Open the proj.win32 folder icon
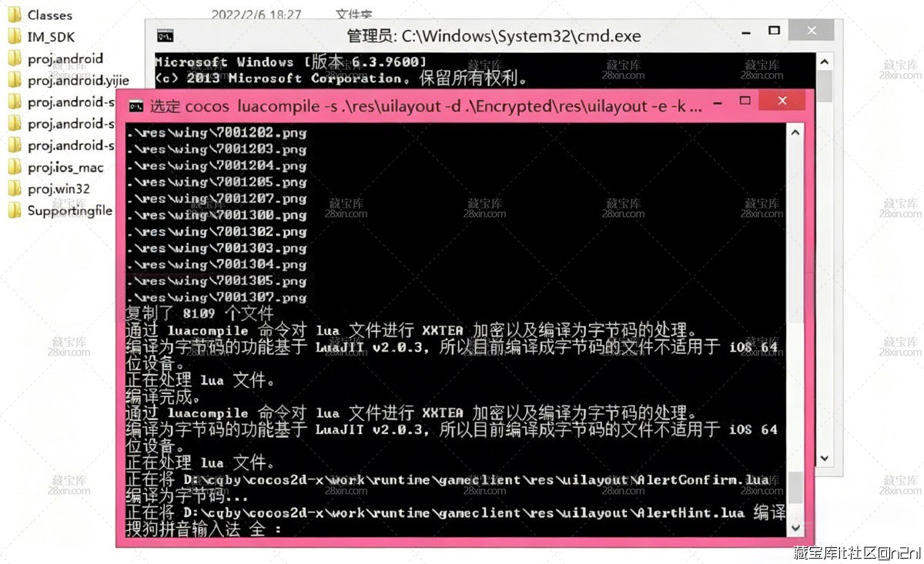 [x=14, y=188]
